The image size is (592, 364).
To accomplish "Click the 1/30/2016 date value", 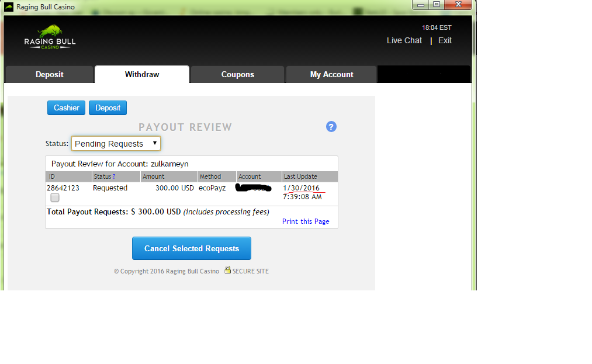I will pos(302,188).
